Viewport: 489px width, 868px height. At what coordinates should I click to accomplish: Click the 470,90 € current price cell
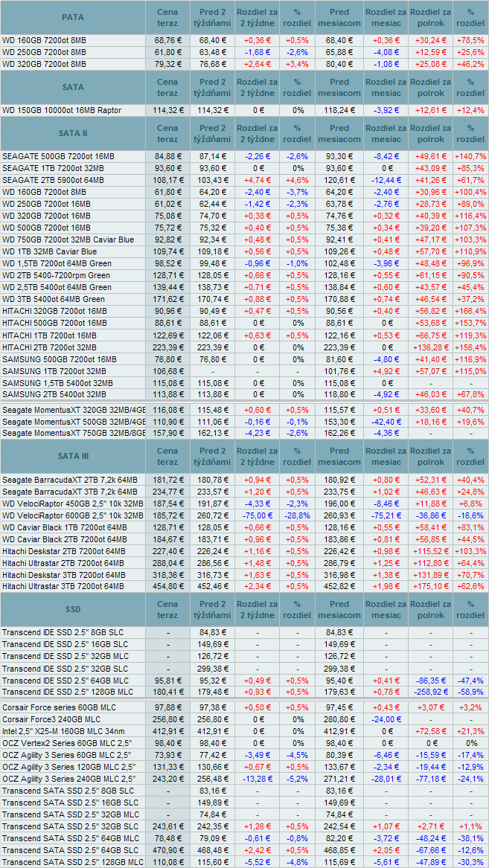tap(167, 850)
